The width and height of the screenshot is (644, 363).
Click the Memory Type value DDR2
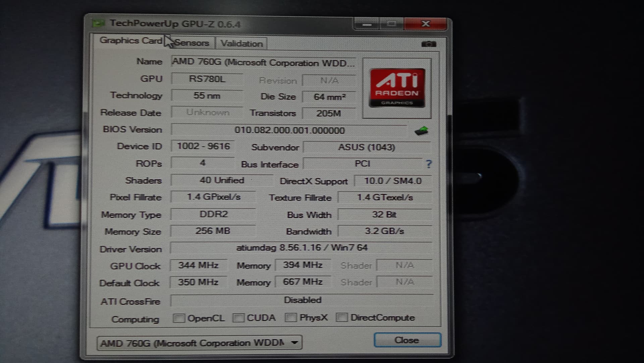pos(213,214)
